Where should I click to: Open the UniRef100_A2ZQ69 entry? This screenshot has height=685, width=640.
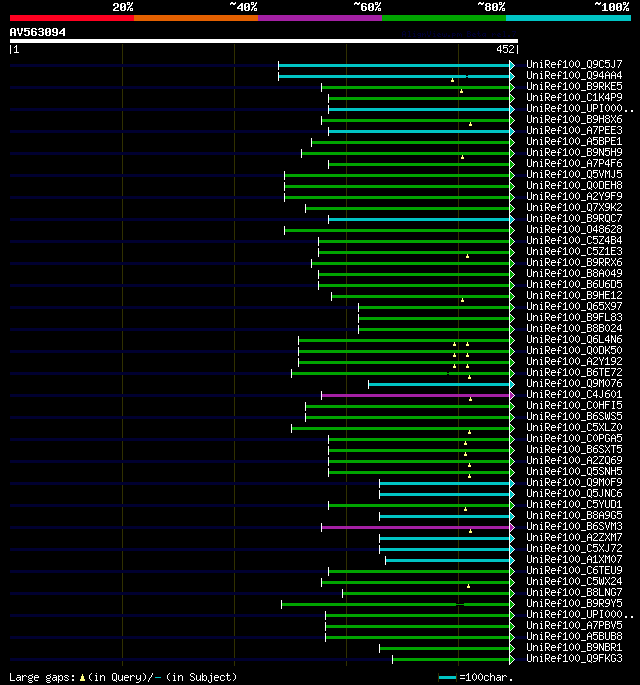click(574, 460)
